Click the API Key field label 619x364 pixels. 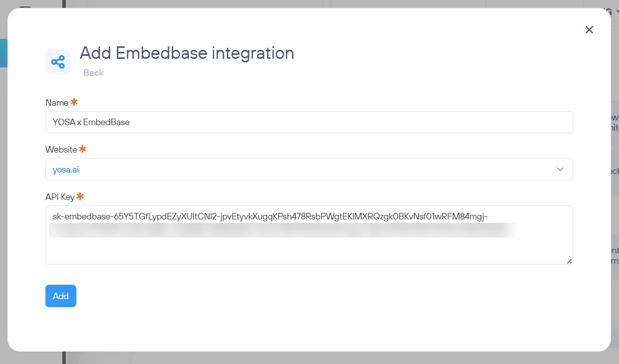(60, 197)
